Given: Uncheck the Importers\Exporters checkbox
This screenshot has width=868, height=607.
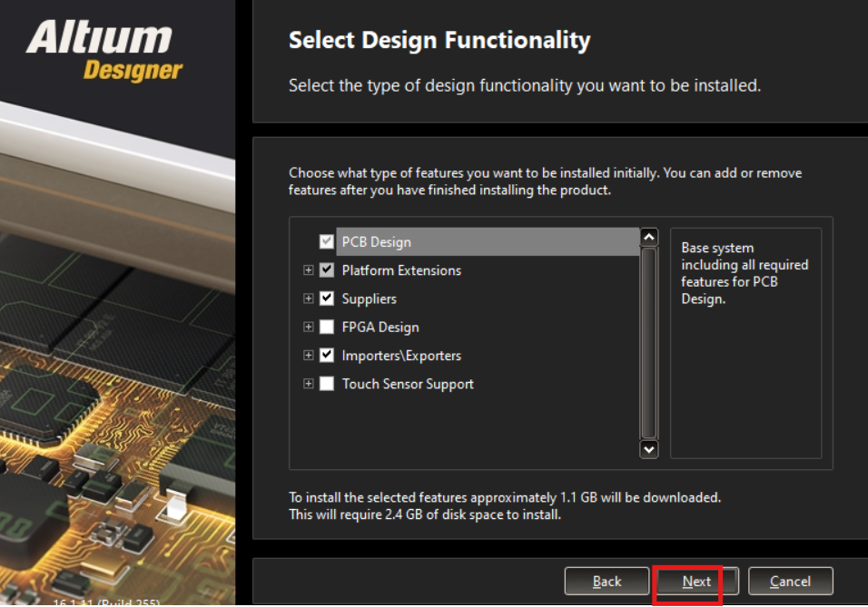Looking at the screenshot, I should pyautogui.click(x=327, y=356).
